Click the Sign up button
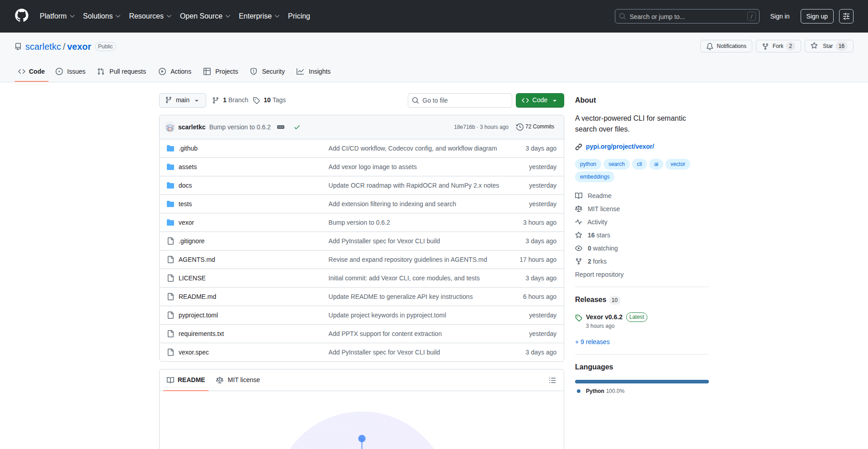This screenshot has height=449, width=868. (816, 16)
